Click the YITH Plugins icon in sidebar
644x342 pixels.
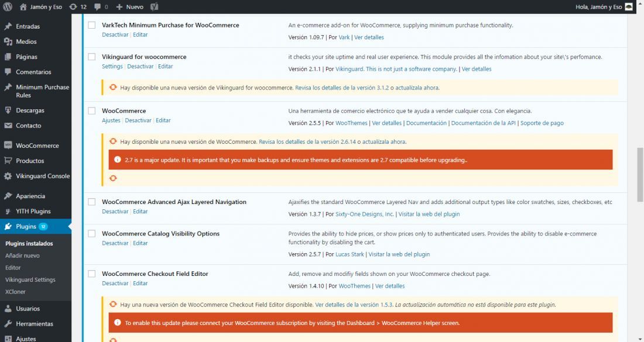(8, 211)
